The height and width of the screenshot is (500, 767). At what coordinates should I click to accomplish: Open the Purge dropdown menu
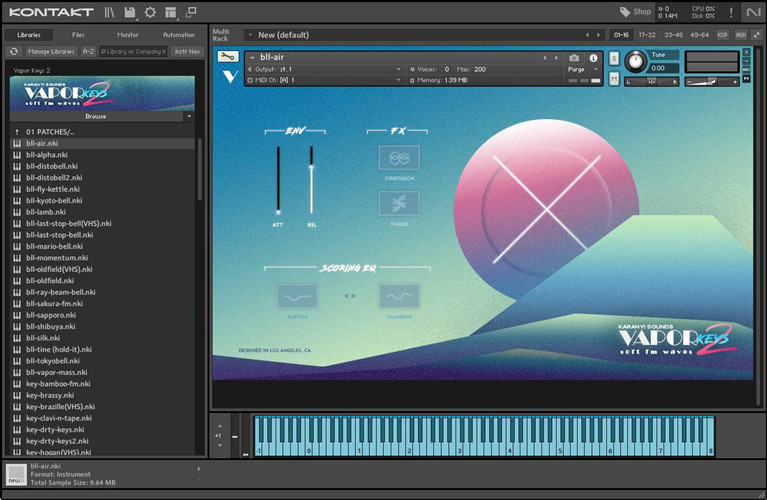[x=583, y=69]
